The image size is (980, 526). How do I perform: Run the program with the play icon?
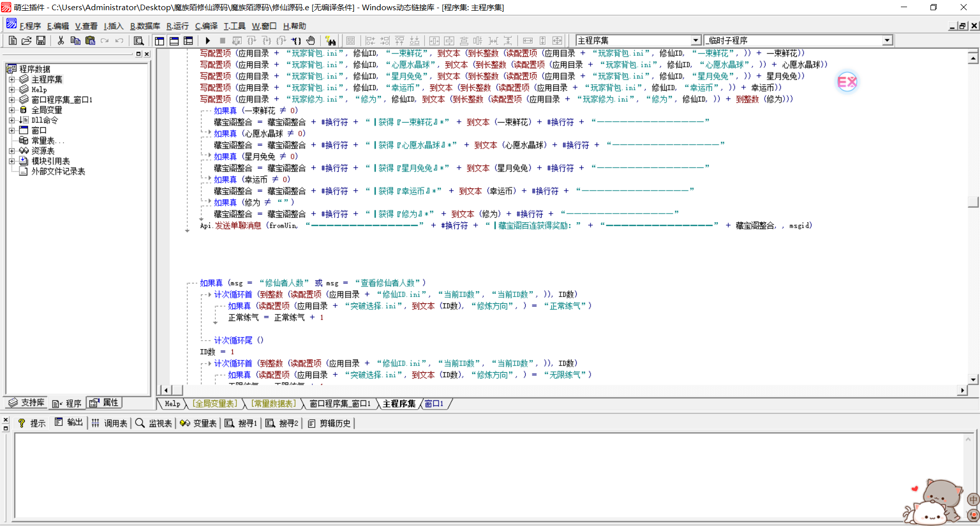(208, 40)
